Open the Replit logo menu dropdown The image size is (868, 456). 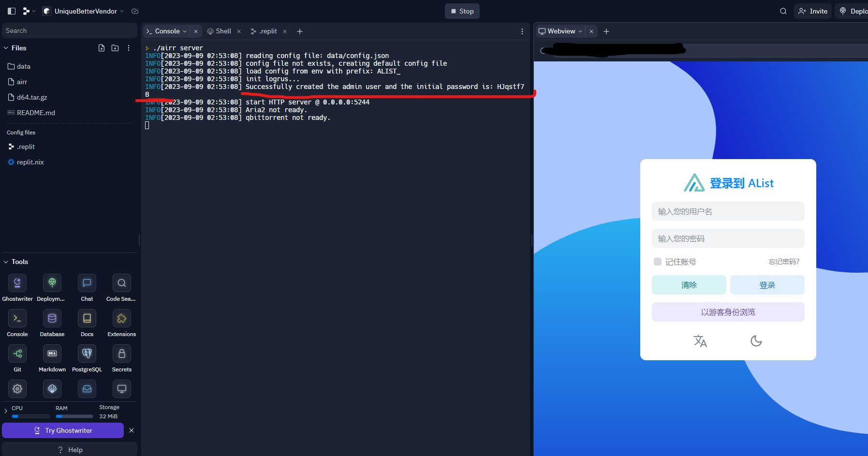pyautogui.click(x=29, y=11)
